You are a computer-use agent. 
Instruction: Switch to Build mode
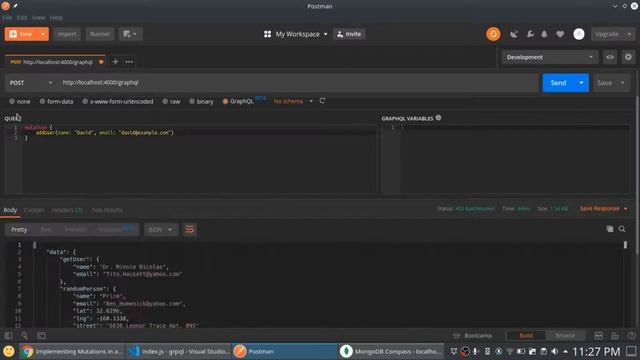tap(526, 336)
